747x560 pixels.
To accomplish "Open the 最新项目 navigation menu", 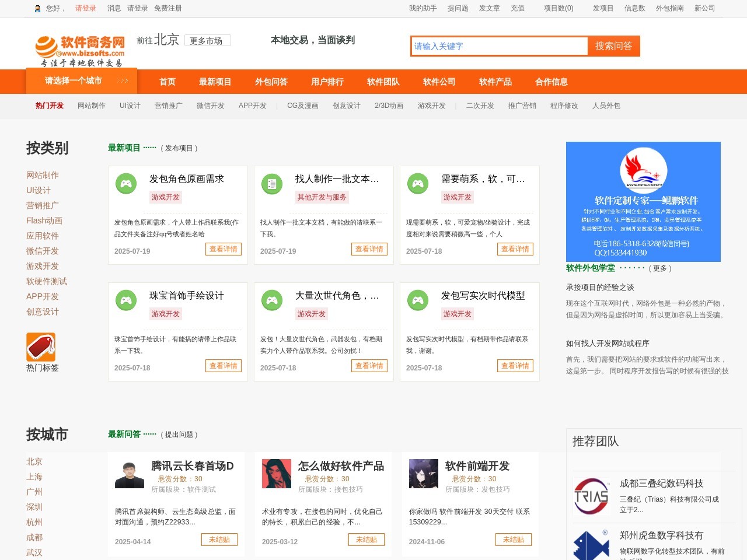I will (215, 82).
